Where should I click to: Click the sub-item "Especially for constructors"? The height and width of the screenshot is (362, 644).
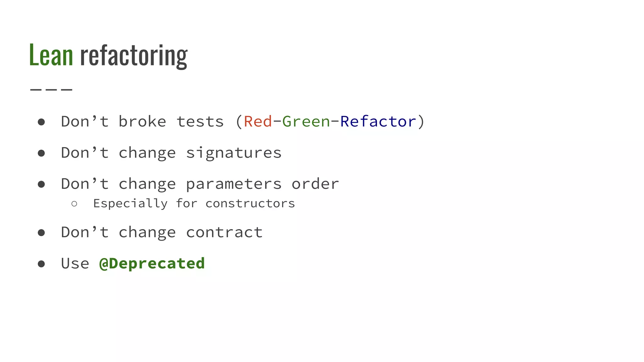tap(194, 204)
